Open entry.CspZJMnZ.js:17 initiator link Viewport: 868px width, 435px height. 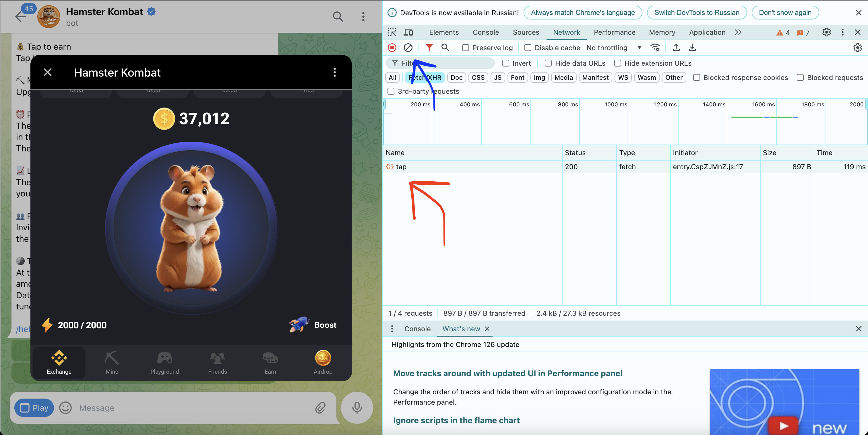tap(708, 167)
